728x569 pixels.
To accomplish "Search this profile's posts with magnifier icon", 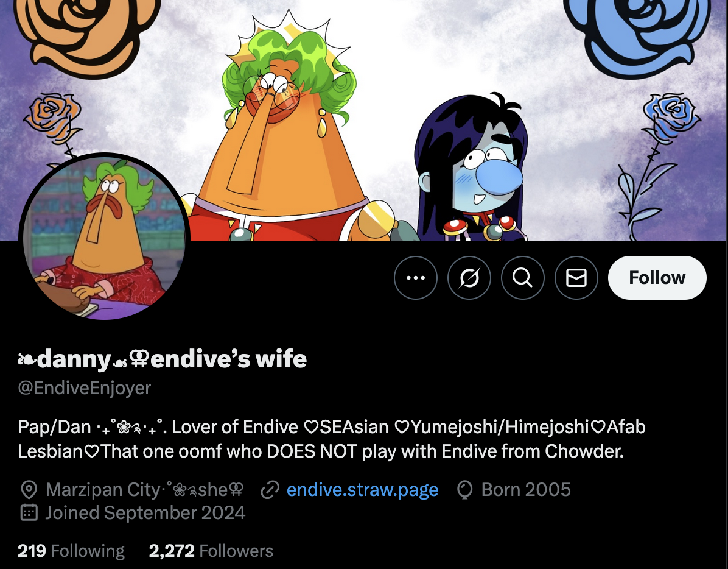I will tap(523, 278).
